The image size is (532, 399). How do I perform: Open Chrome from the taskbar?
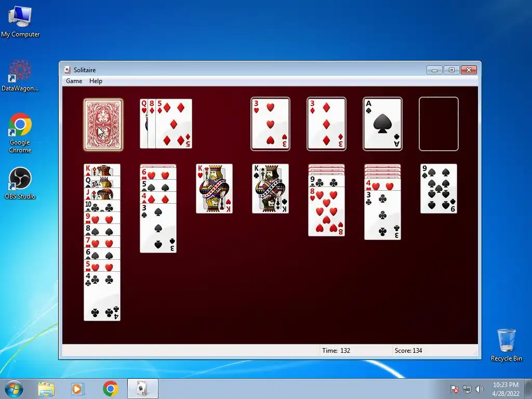click(111, 389)
